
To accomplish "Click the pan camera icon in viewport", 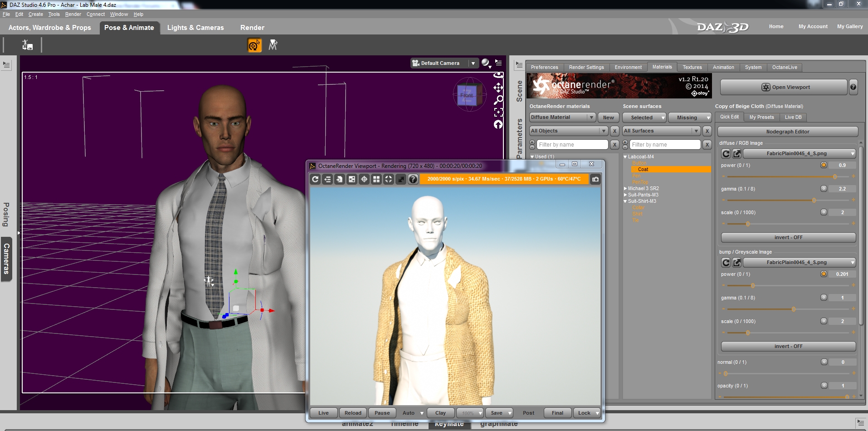I will click(x=498, y=87).
